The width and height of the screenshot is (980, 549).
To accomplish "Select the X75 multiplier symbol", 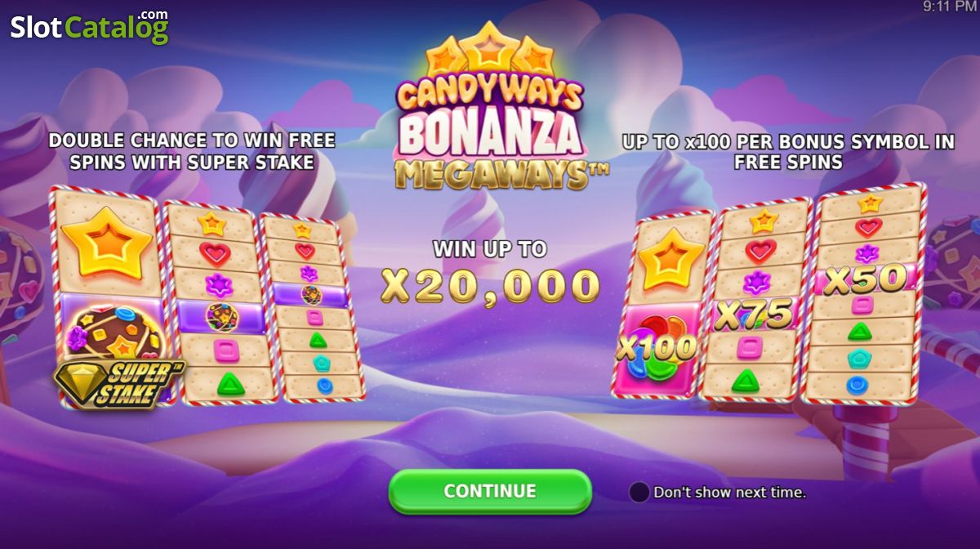I will click(x=754, y=314).
